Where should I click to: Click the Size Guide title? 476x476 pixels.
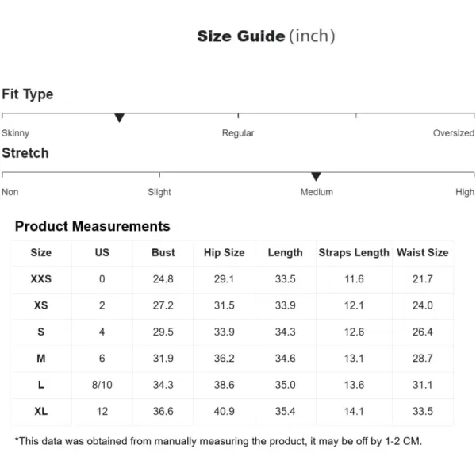click(x=266, y=36)
